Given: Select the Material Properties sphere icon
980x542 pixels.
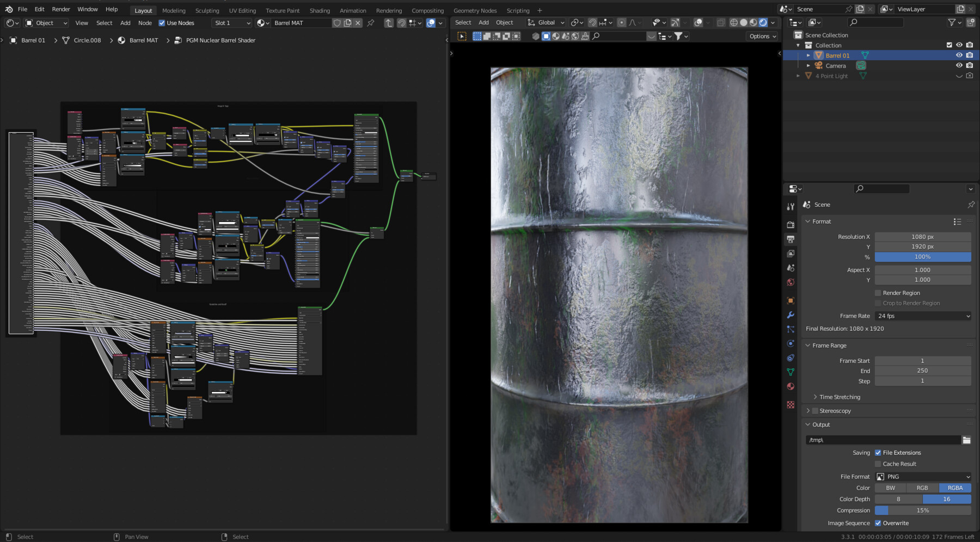Looking at the screenshot, I should click(x=791, y=385).
